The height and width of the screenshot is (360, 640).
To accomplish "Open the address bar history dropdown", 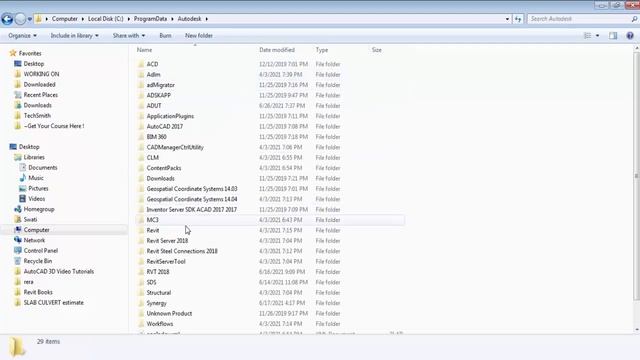I will point(507,19).
